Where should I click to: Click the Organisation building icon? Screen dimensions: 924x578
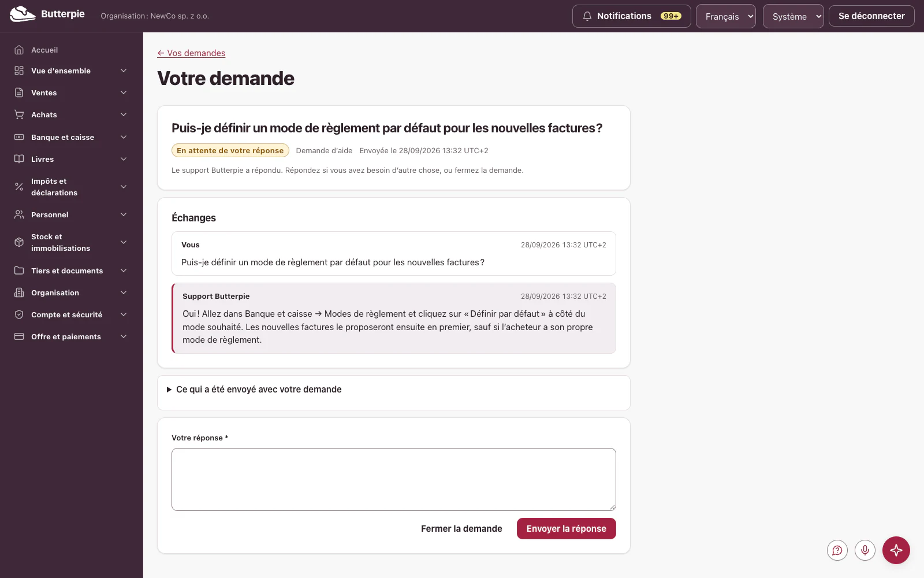coord(19,292)
